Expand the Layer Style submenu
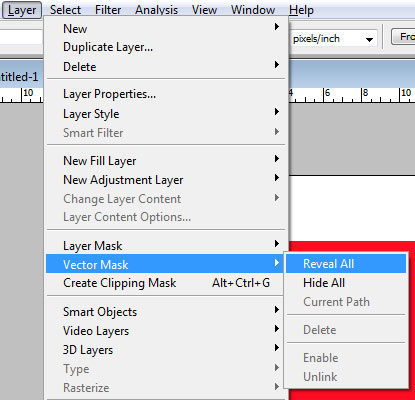 pos(166,114)
